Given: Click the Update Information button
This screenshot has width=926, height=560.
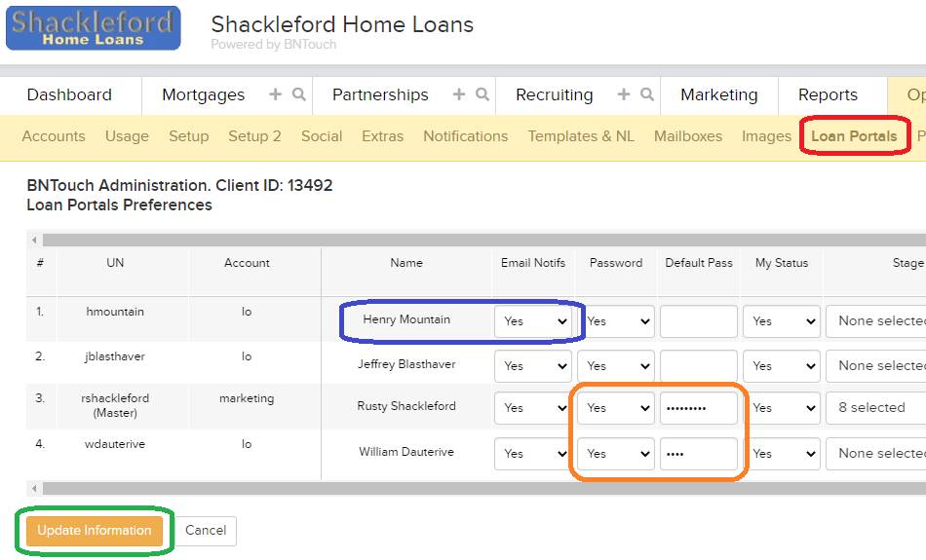Looking at the screenshot, I should [x=95, y=530].
